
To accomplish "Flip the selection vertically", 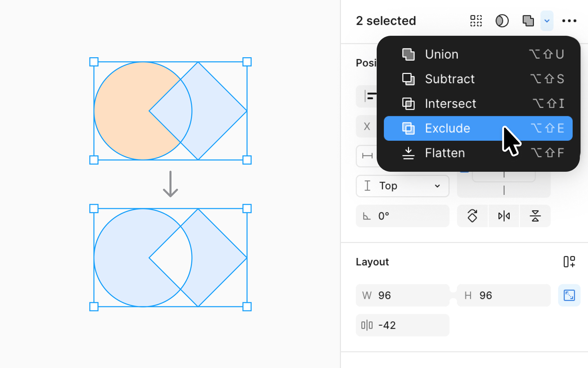I will [535, 216].
